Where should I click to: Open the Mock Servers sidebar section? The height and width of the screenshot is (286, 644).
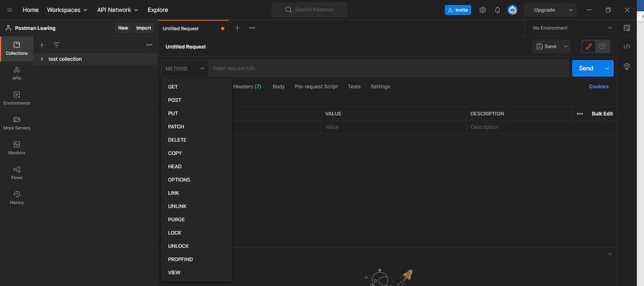pyautogui.click(x=17, y=123)
